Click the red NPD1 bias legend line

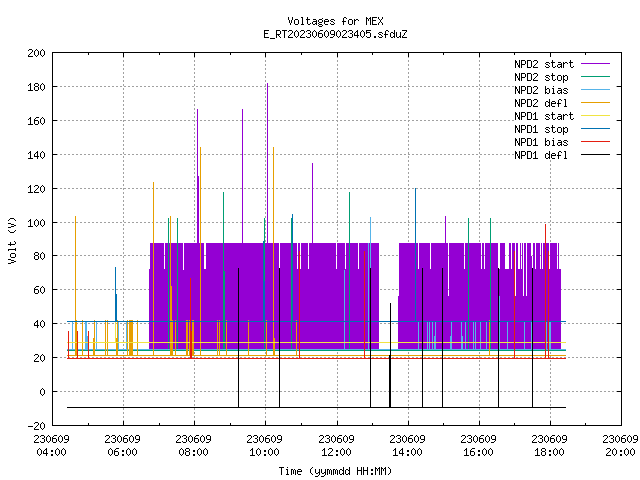(x=595, y=142)
